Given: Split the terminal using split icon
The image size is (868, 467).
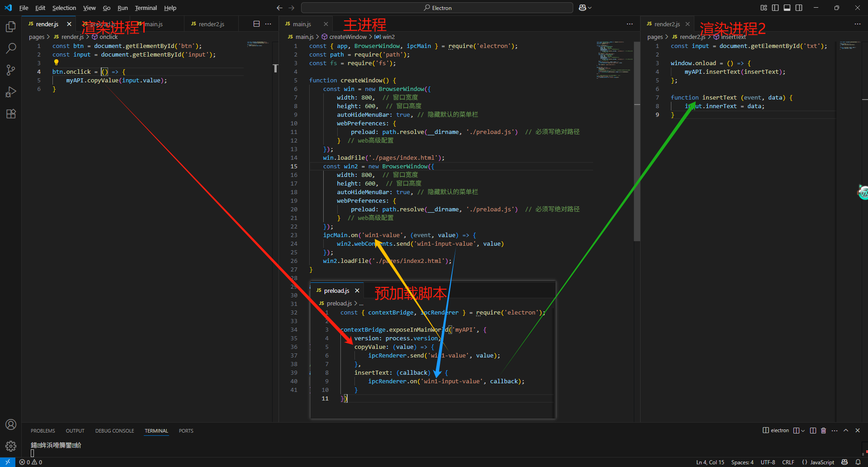Looking at the screenshot, I should [813, 430].
